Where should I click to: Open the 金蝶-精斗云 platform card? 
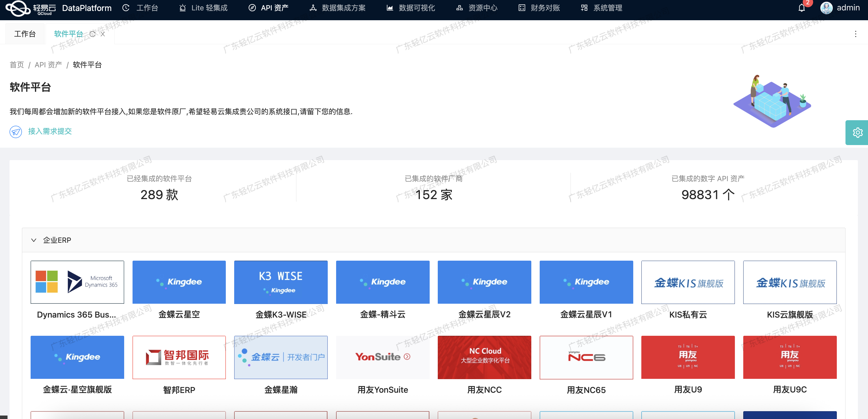pyautogui.click(x=383, y=290)
